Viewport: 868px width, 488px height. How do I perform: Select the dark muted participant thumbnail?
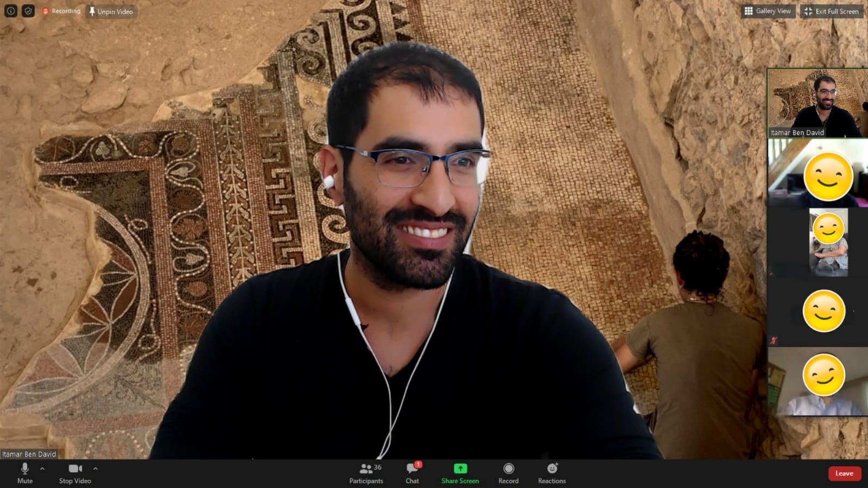click(817, 312)
